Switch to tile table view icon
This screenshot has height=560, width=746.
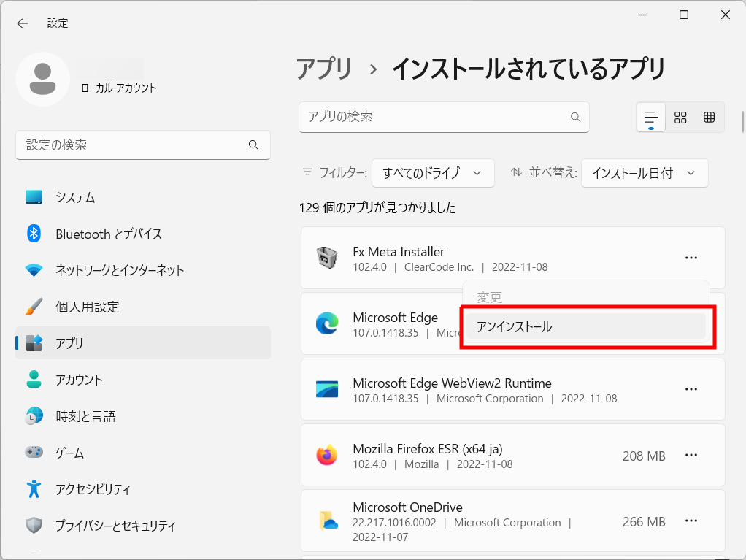[709, 117]
